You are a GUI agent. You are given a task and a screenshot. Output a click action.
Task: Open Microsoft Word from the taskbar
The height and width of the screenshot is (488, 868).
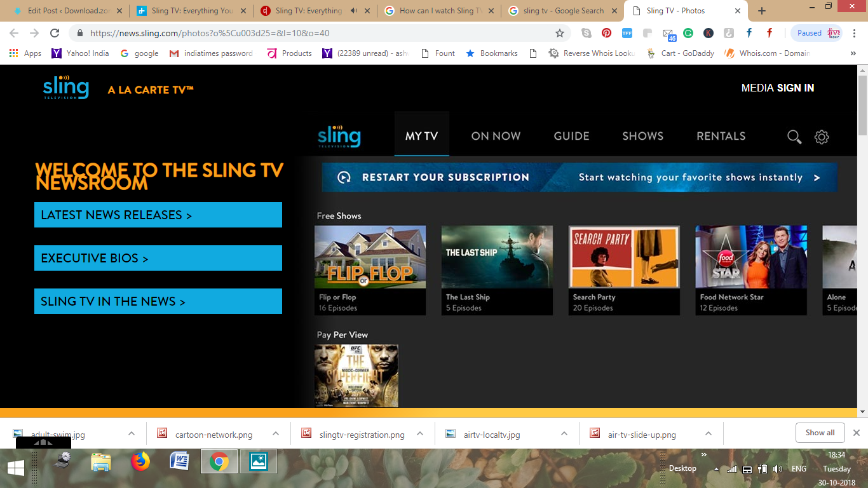point(179,461)
